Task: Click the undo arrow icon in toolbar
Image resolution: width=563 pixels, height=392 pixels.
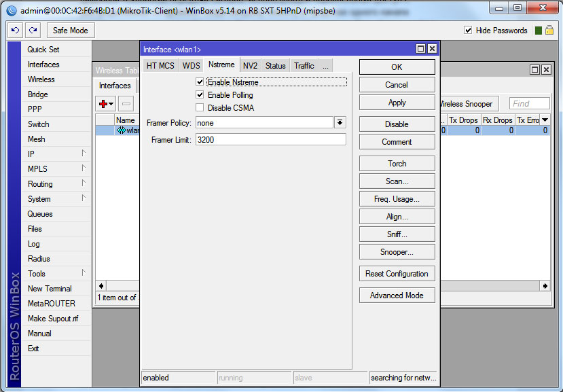Action: point(16,31)
